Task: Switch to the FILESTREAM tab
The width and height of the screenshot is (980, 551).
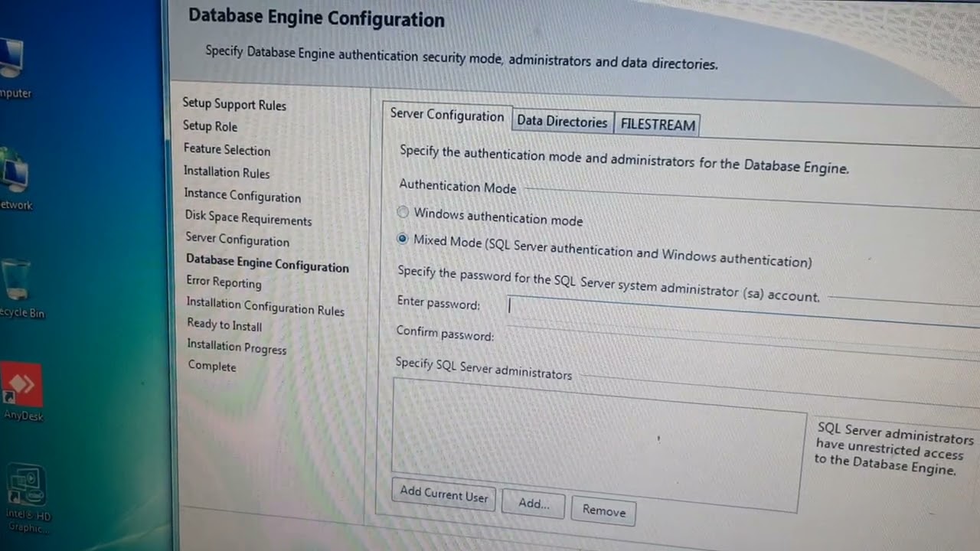Action: click(658, 125)
